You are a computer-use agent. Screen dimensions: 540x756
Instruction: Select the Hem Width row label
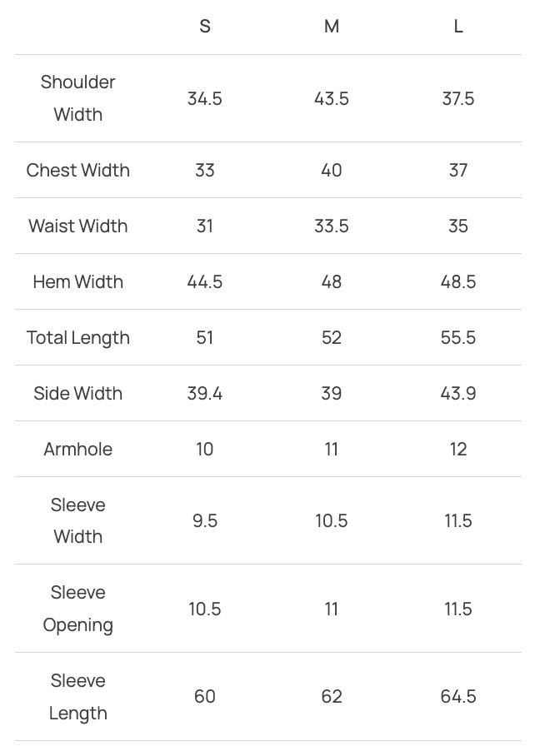78,281
